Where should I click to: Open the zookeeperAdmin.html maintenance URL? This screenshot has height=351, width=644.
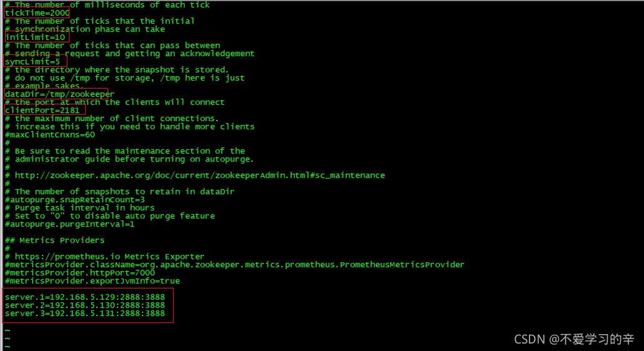199,175
